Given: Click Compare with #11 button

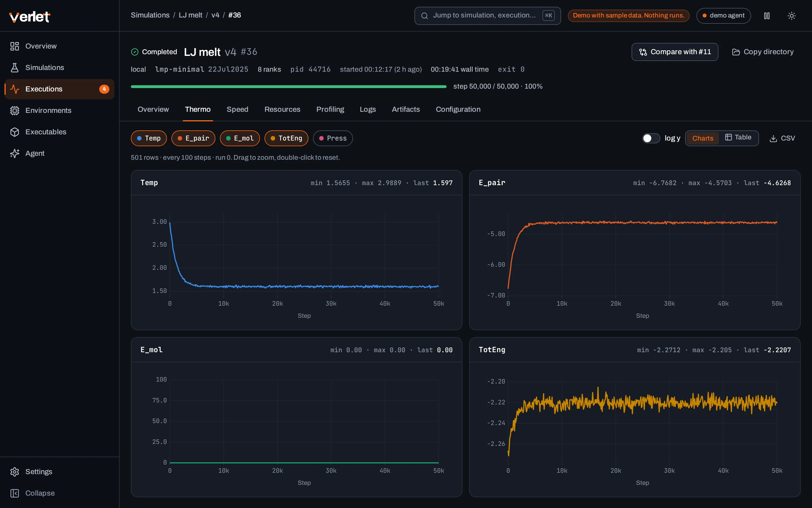Looking at the screenshot, I should click(675, 52).
